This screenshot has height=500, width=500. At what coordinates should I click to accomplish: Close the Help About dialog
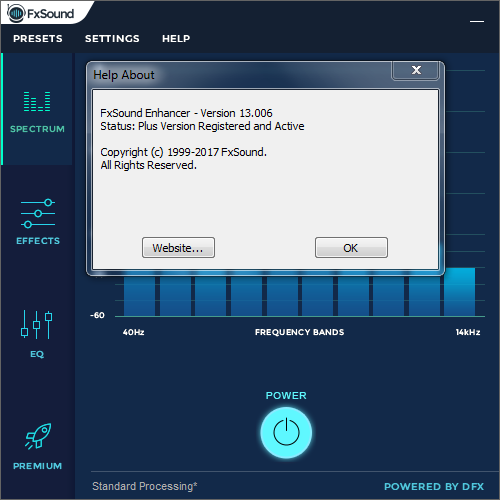[x=416, y=70]
